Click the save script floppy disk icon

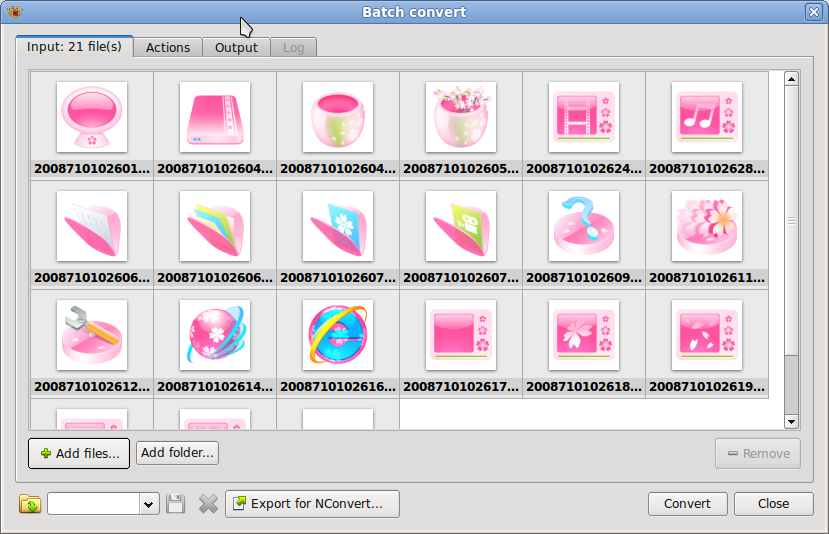tap(176, 504)
